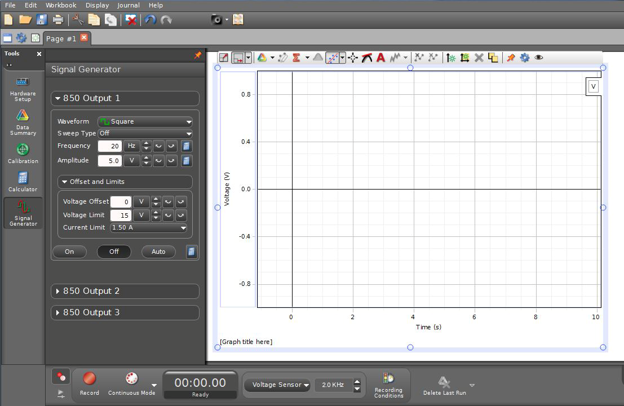Open the Journal menu
The height and width of the screenshot is (406, 624).
128,5
